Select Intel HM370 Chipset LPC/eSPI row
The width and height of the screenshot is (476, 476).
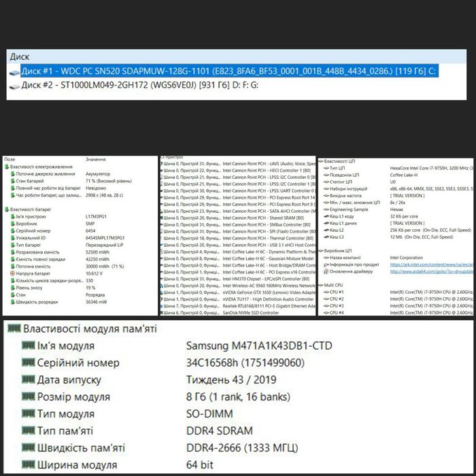(235, 279)
